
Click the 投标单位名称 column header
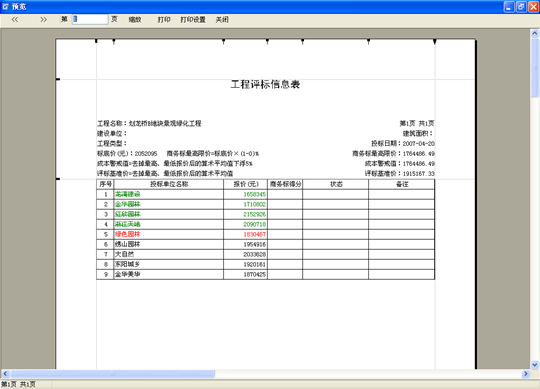point(169,184)
